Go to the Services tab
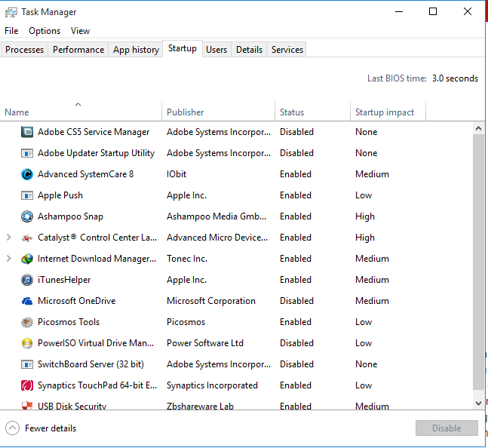 coord(287,50)
